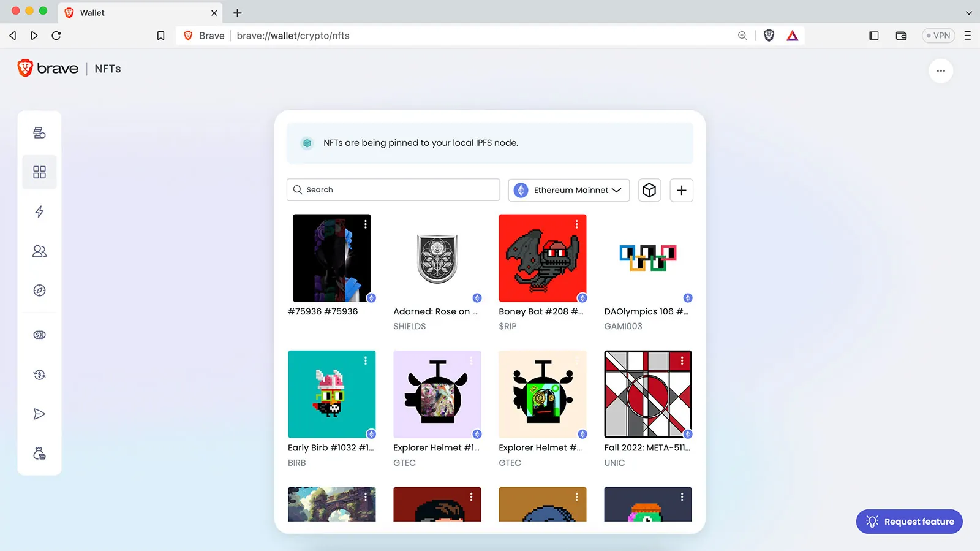The width and height of the screenshot is (980, 551).
Task: Click the cube NFT pinning icon
Action: tap(649, 190)
